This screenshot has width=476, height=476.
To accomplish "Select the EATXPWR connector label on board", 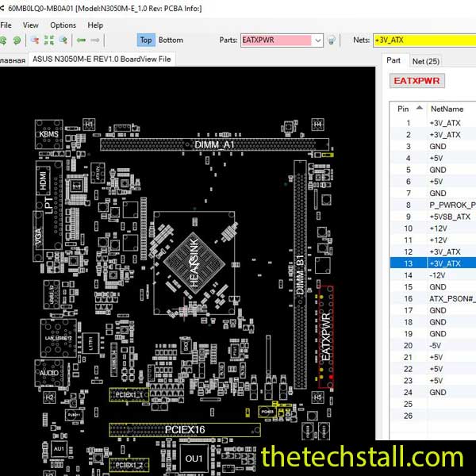I will [326, 337].
